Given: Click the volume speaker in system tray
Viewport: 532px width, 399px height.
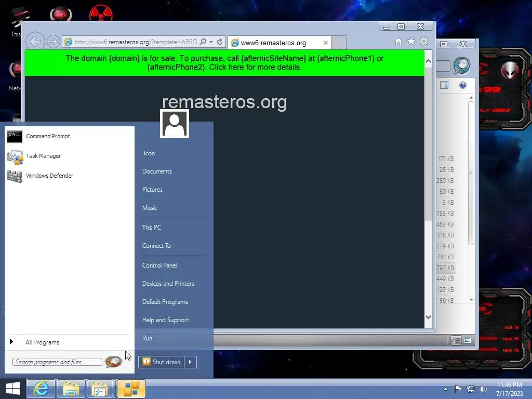Looking at the screenshot, I should 483,389.
